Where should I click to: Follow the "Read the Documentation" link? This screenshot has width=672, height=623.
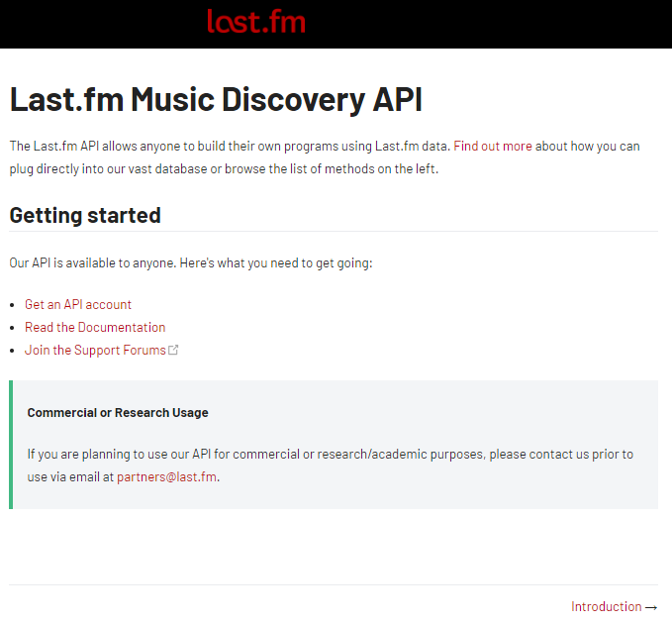pos(95,327)
